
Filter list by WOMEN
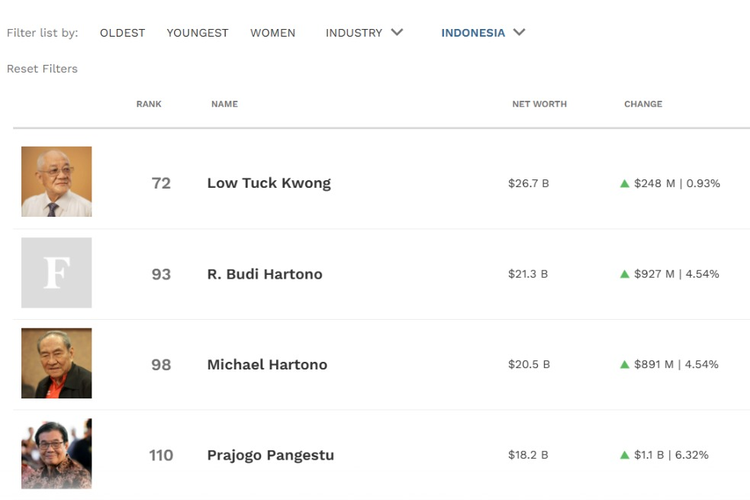pos(273,33)
